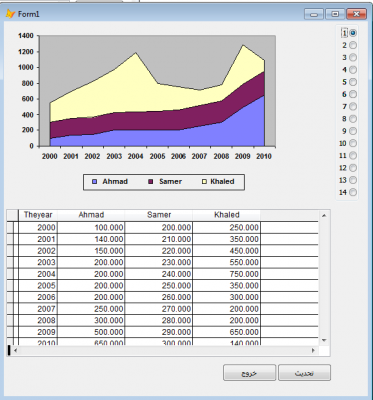Select the year cell 2004
Image resolution: width=373 pixels, height=400 pixels.
click(38, 274)
